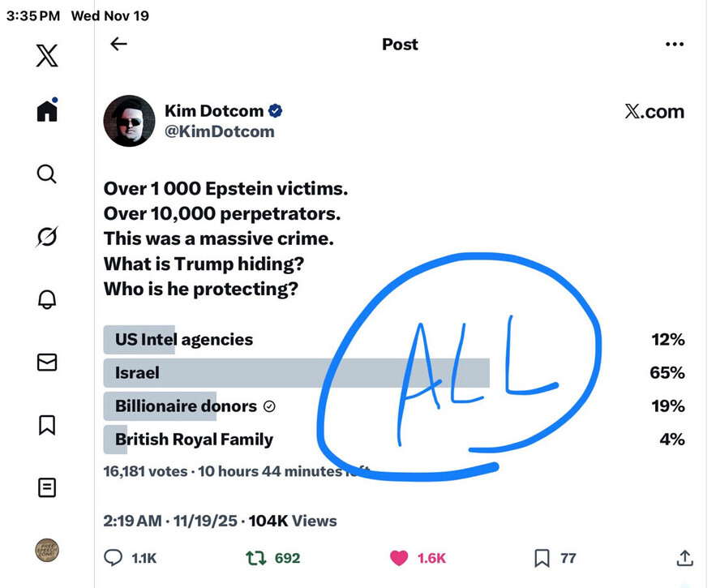Viewport: 716px width, 588px height.
Task: Tap Kim Dotcom's profile picture
Action: pos(129,121)
